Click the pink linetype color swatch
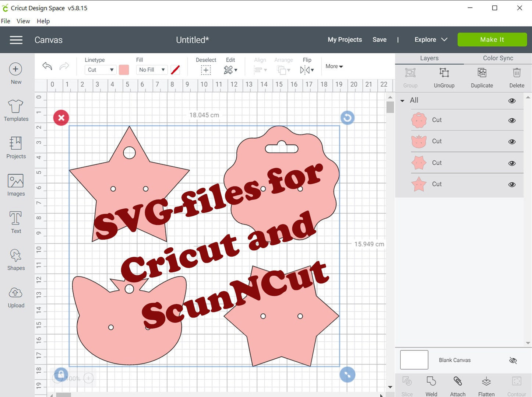This screenshot has width=532, height=397. 124,70
